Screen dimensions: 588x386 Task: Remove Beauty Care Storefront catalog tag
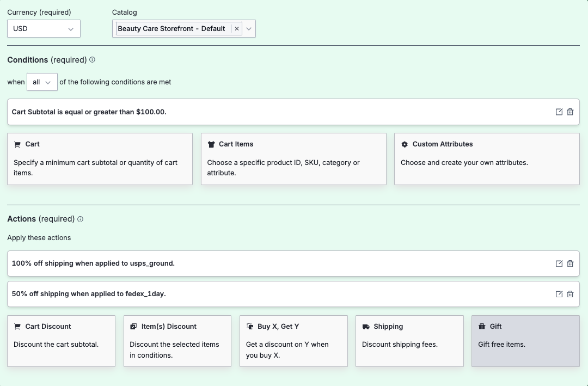pos(236,29)
